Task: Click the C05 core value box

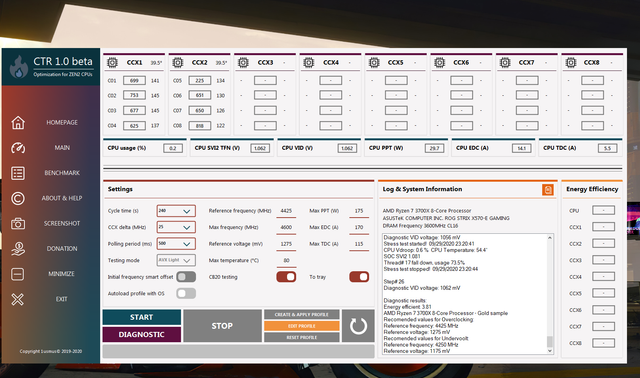Action: click(200, 80)
